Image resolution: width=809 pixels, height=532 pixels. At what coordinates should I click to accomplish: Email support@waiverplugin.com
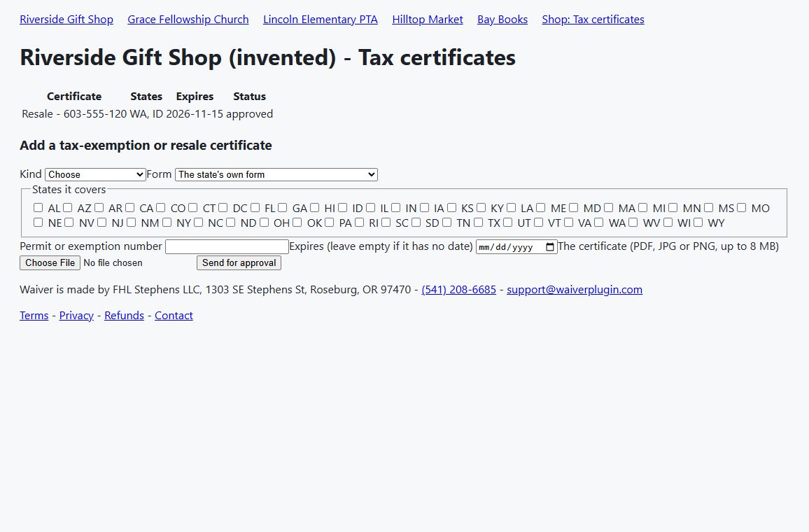click(575, 290)
